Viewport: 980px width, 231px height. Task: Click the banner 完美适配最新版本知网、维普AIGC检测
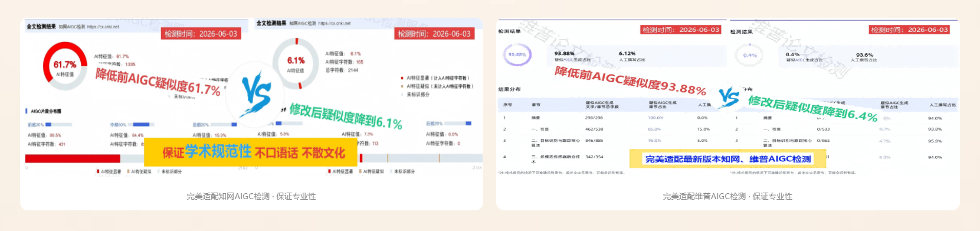728,159
